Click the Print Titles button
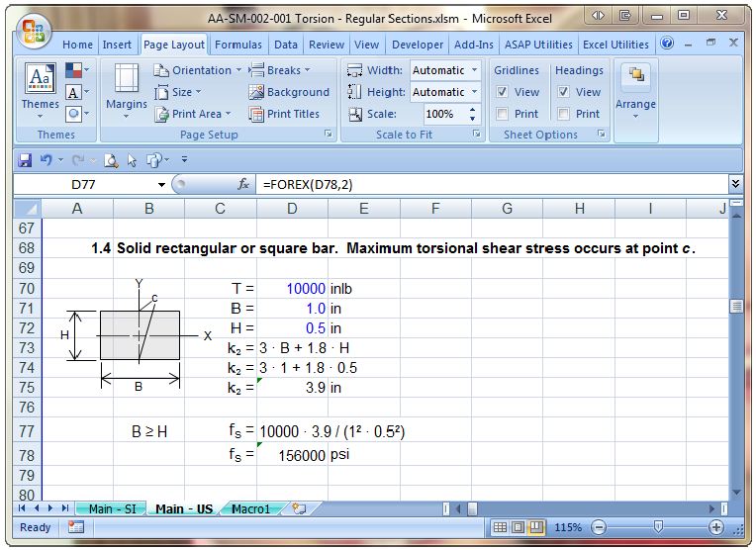 click(284, 114)
